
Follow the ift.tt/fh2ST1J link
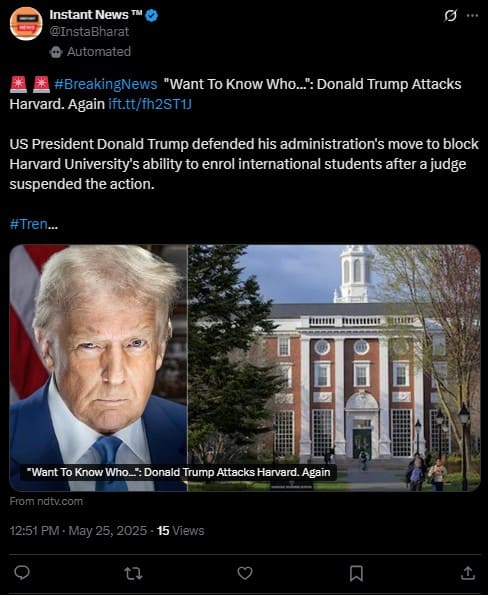pyautogui.click(x=150, y=104)
